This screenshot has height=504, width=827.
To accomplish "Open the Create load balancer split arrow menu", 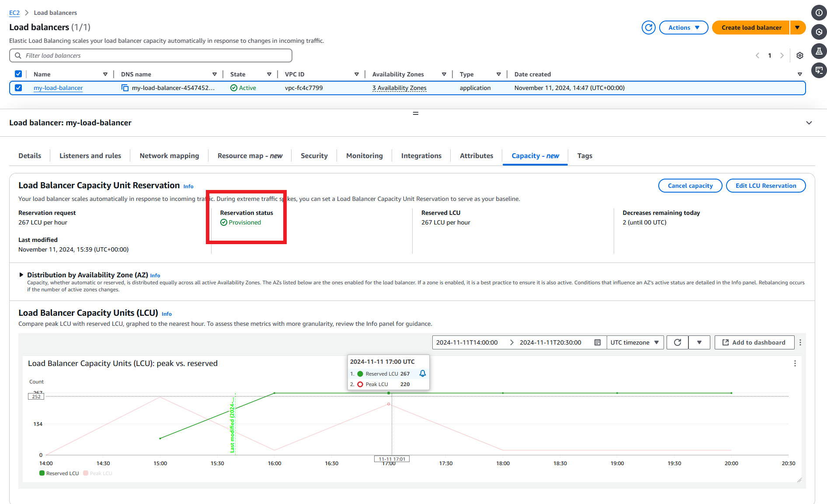I will tap(798, 28).
